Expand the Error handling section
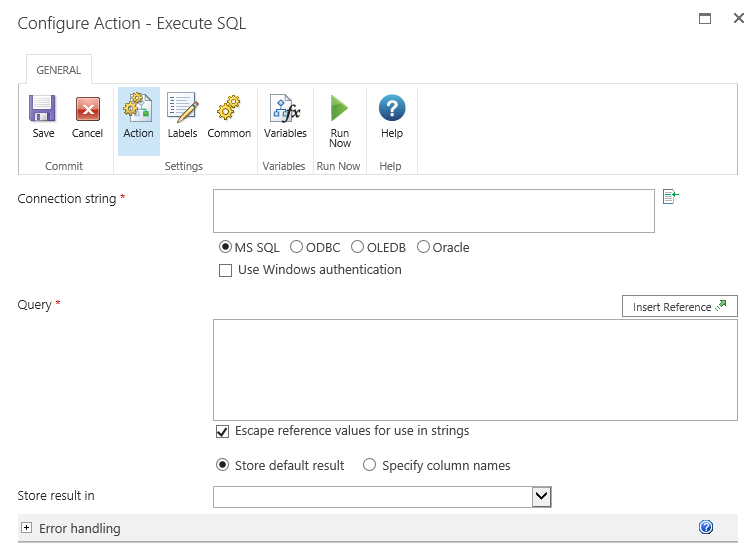The width and height of the screenshot is (753, 554). pyautogui.click(x=27, y=528)
